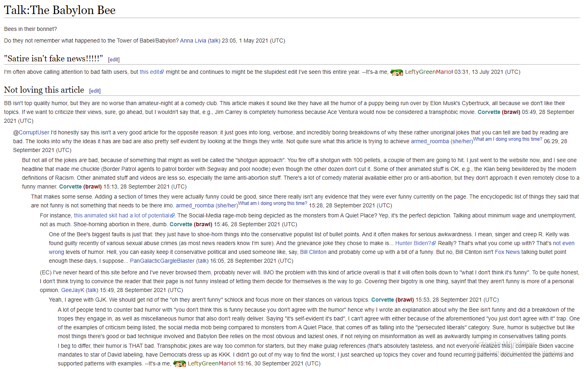Click the Mario icon in the 30 September 2021 signature
Image resolution: width=588 pixels, height=369 pixels.
(x=179, y=364)
